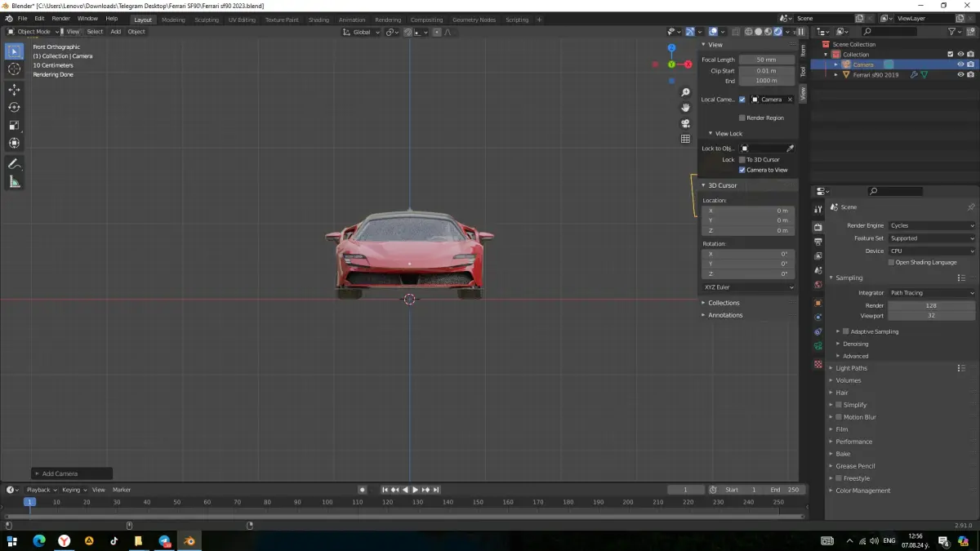Screen dimensions: 980x551
Task: Open the View Layer properties tab icon
Action: pyautogui.click(x=817, y=256)
